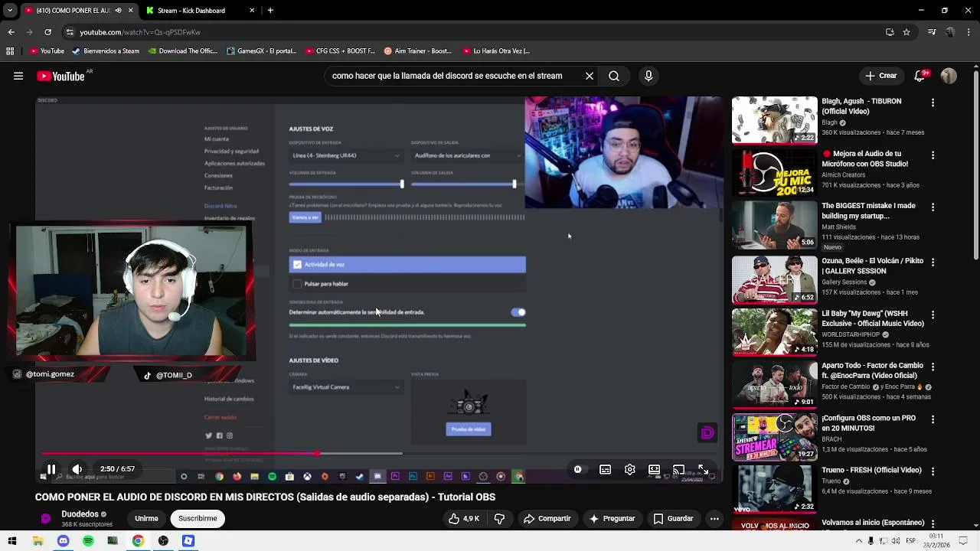Open the Bienvenidos a Steam bookmark
980x551 pixels.
point(106,51)
